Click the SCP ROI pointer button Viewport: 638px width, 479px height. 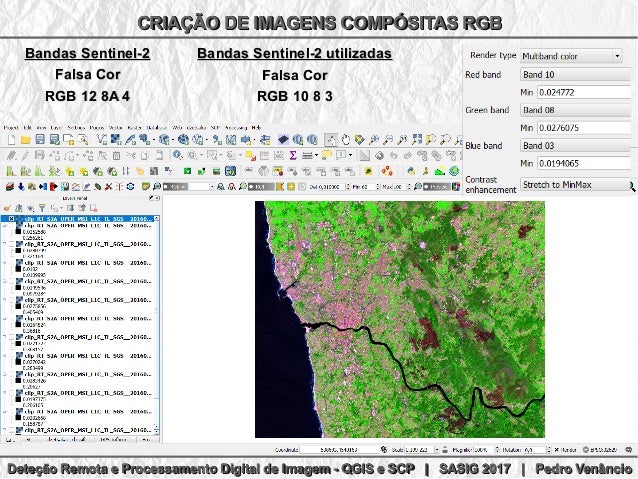click(x=261, y=187)
